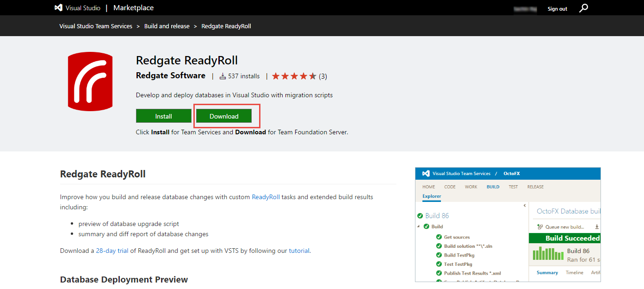Open the search magnifier icon
The image size is (644, 289).
tap(584, 8)
